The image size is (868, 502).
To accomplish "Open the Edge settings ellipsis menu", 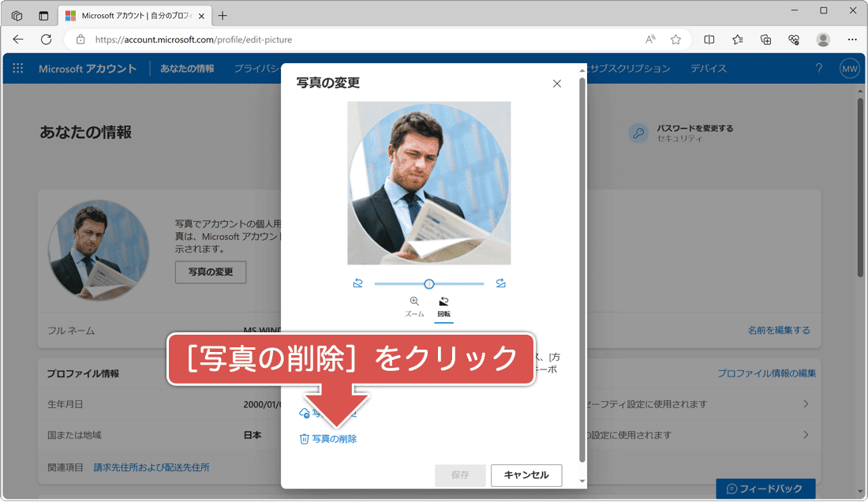I will (851, 39).
